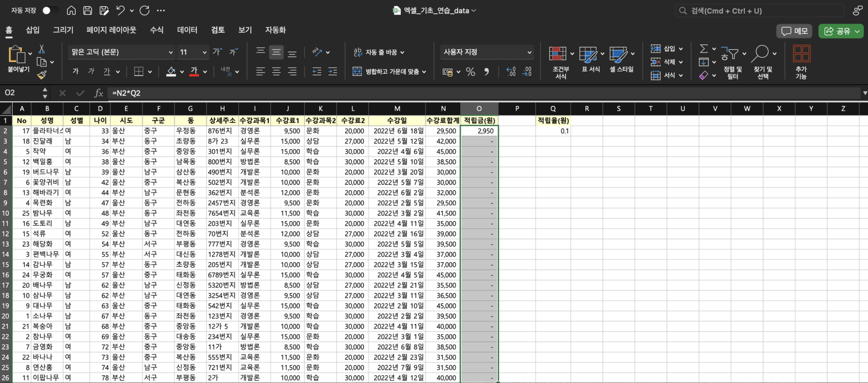Open Conditional Formatting icon
The height and width of the screenshot is (383, 868).
pos(557,54)
